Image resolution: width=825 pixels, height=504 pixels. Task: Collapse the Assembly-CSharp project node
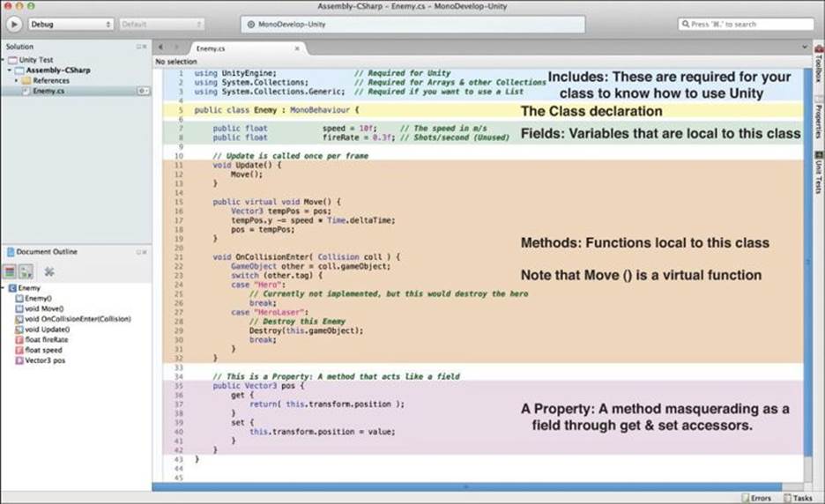click(x=10, y=70)
